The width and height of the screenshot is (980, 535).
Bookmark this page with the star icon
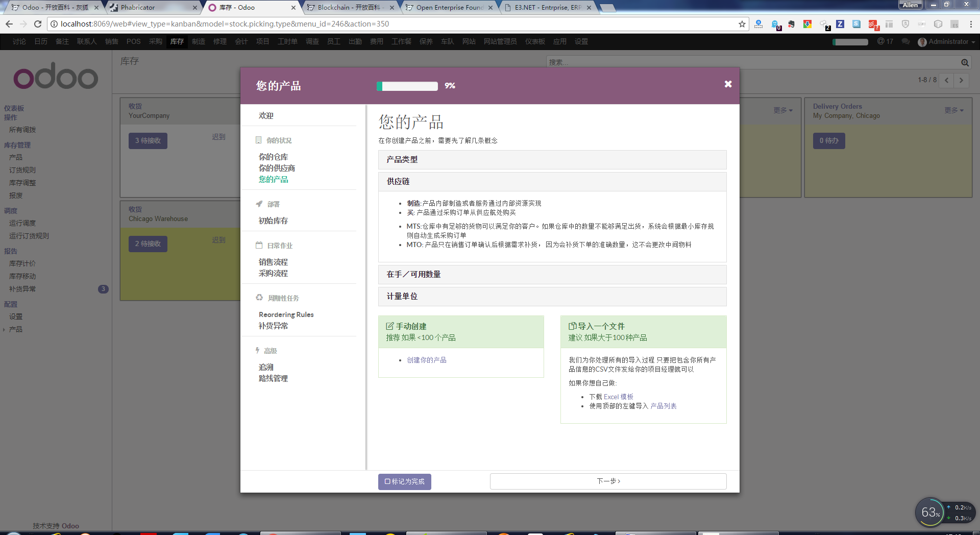(742, 24)
